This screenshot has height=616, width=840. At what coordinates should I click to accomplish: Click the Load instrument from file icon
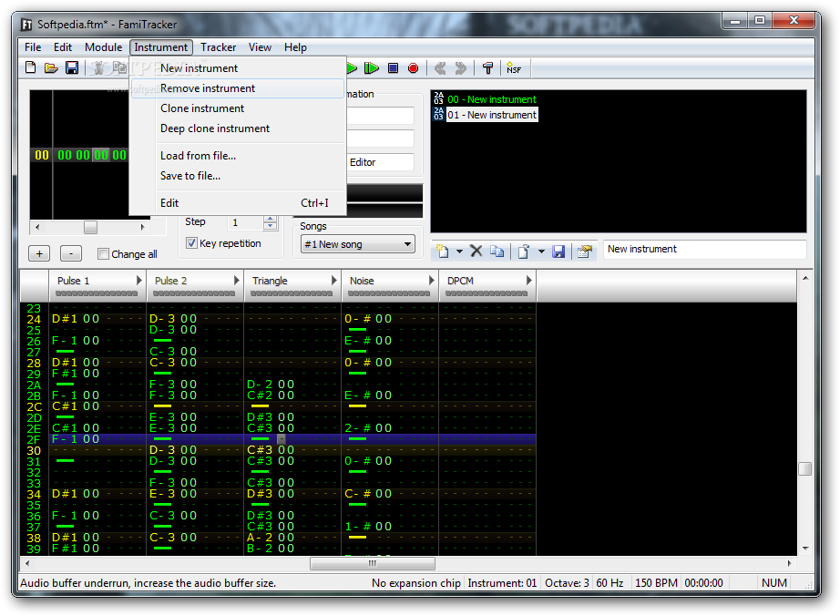coord(523,251)
